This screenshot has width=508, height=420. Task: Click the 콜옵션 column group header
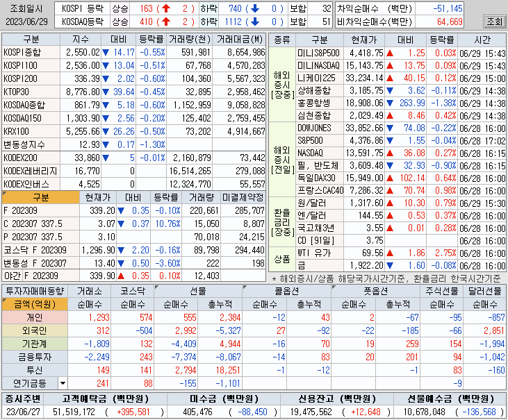tap(287, 291)
